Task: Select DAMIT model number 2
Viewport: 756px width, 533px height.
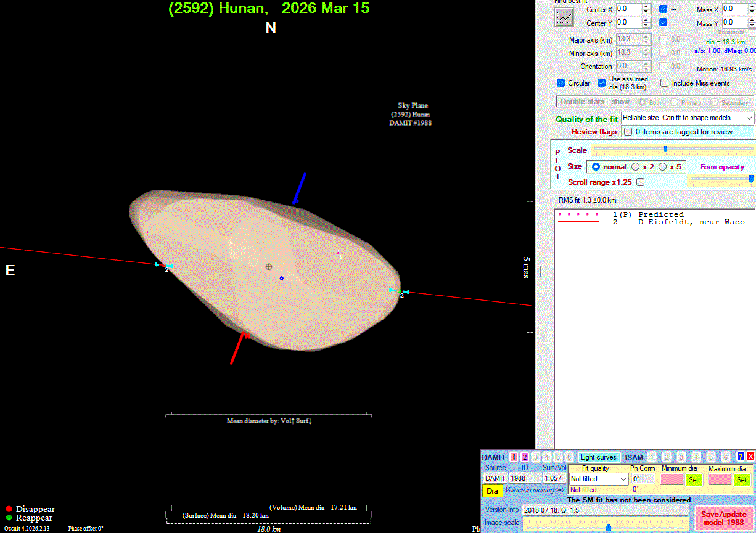Action: pos(525,457)
